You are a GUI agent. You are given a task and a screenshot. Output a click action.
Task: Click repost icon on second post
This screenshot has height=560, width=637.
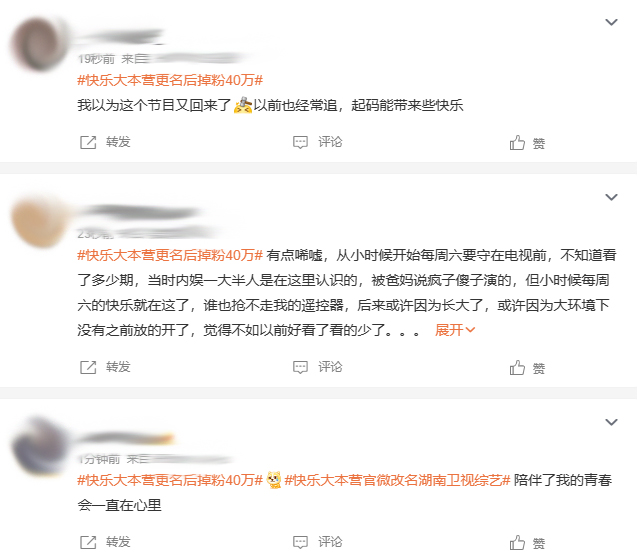pyautogui.click(x=88, y=367)
